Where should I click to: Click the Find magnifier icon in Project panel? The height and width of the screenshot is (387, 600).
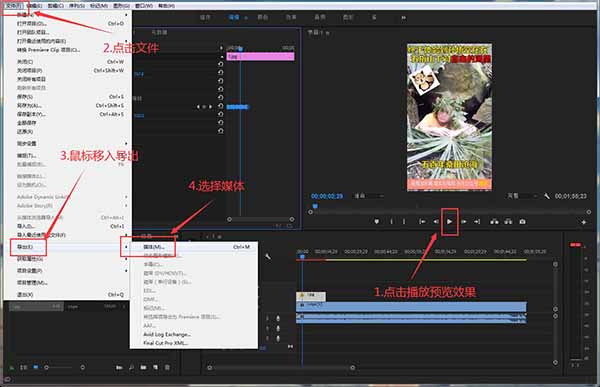131,367
